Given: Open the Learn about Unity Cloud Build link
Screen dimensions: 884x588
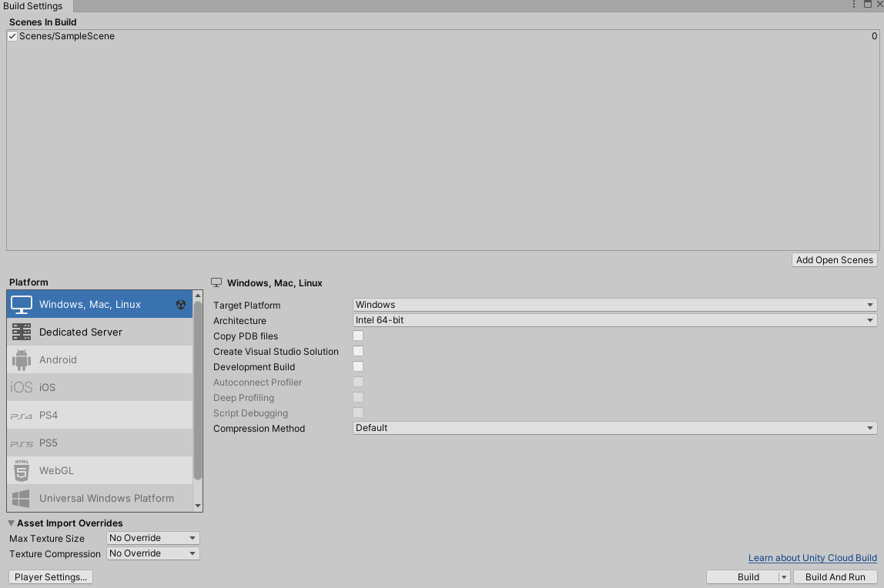Looking at the screenshot, I should tap(812, 557).
